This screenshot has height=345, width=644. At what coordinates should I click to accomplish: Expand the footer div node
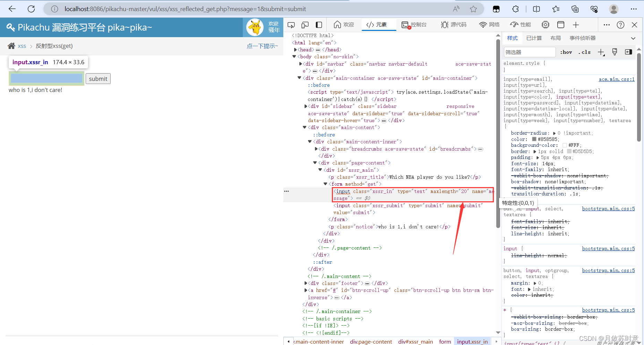pos(306,283)
